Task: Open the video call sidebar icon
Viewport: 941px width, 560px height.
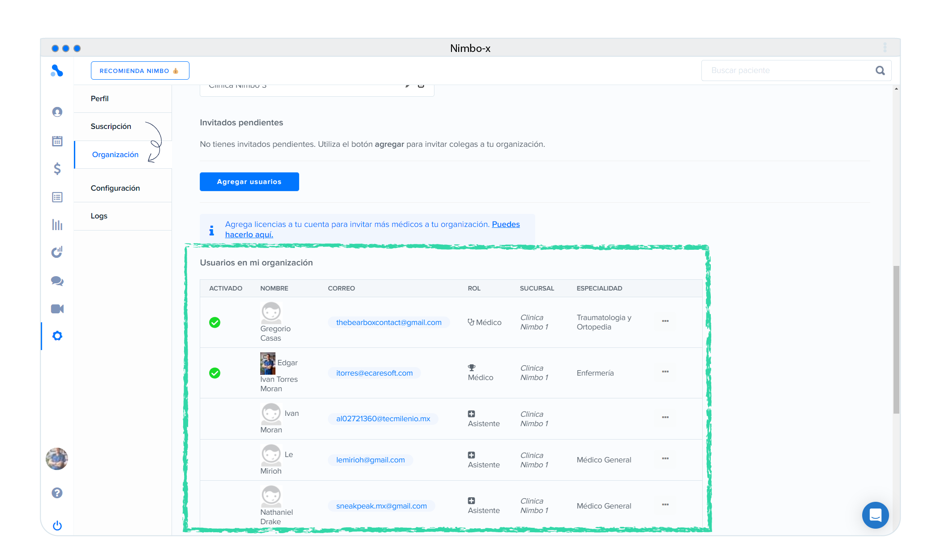Action: click(x=57, y=309)
